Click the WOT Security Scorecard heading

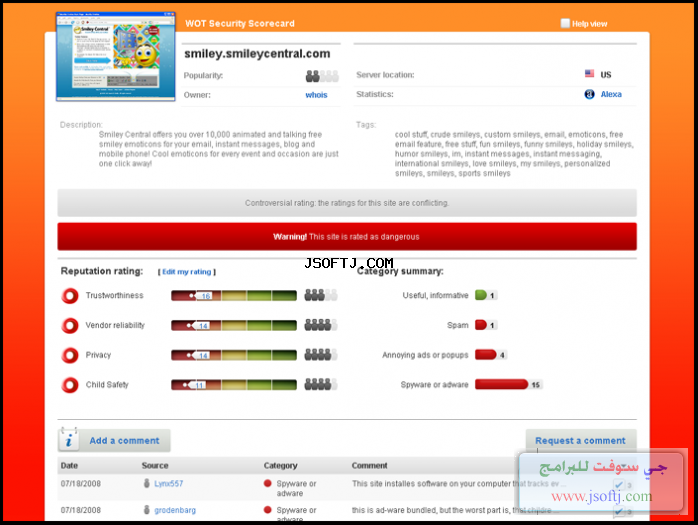[x=239, y=24]
